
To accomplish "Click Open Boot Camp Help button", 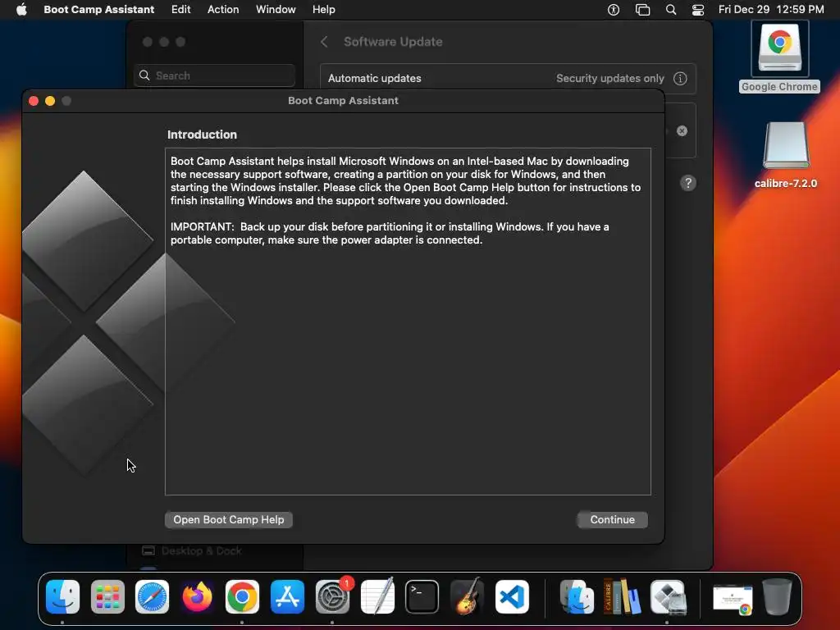I will 229,519.
